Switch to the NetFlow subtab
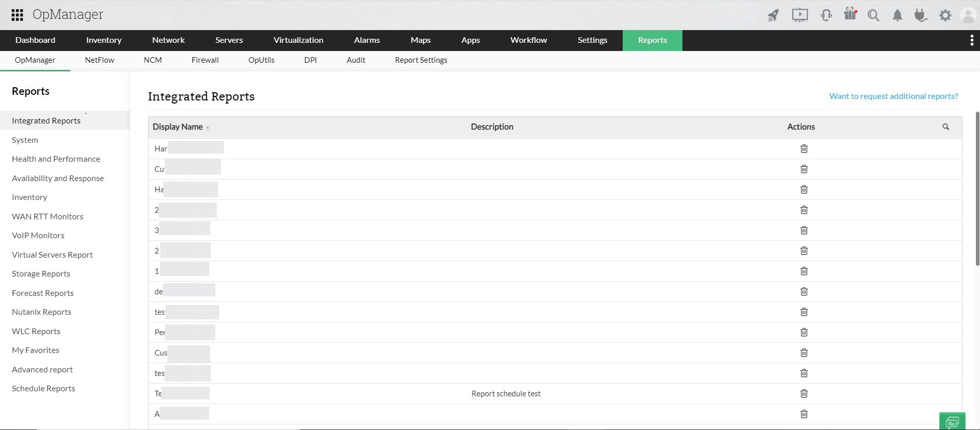This screenshot has height=430, width=980. coord(100,60)
